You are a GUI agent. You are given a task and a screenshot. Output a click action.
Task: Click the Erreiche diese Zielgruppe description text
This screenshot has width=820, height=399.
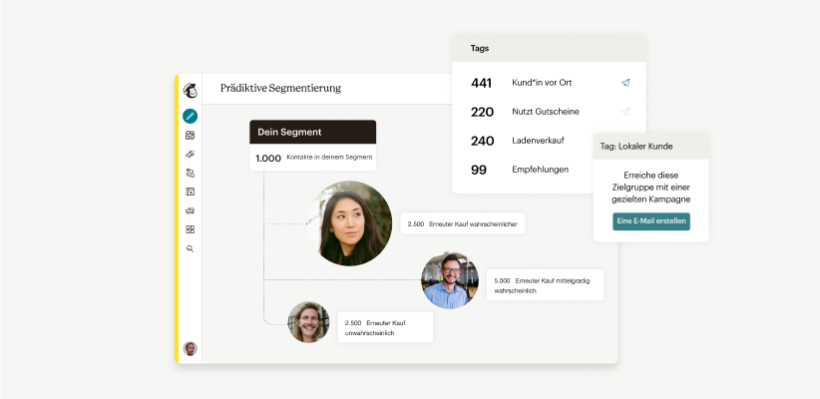click(x=651, y=187)
